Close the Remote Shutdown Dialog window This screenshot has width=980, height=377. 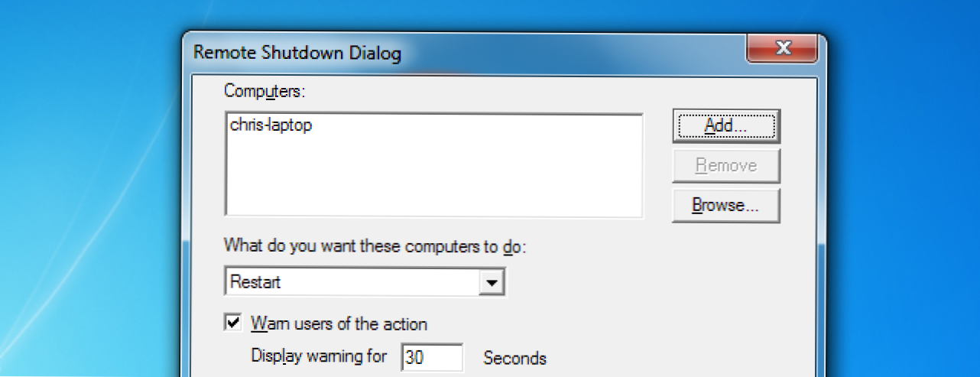click(x=782, y=49)
